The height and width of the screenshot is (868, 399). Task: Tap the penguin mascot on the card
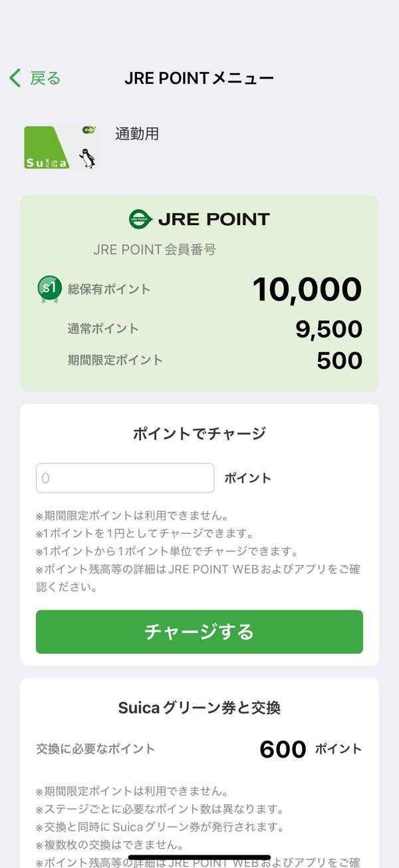86,157
